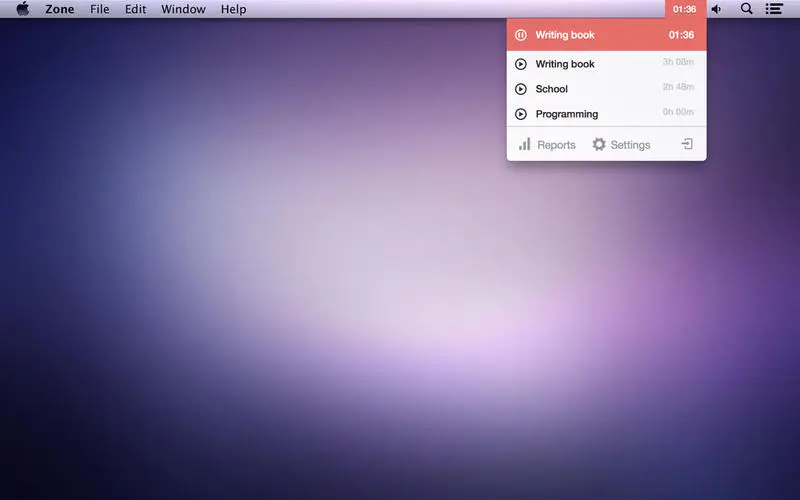The image size is (800, 500).
Task: Open the File menu
Action: pos(99,9)
